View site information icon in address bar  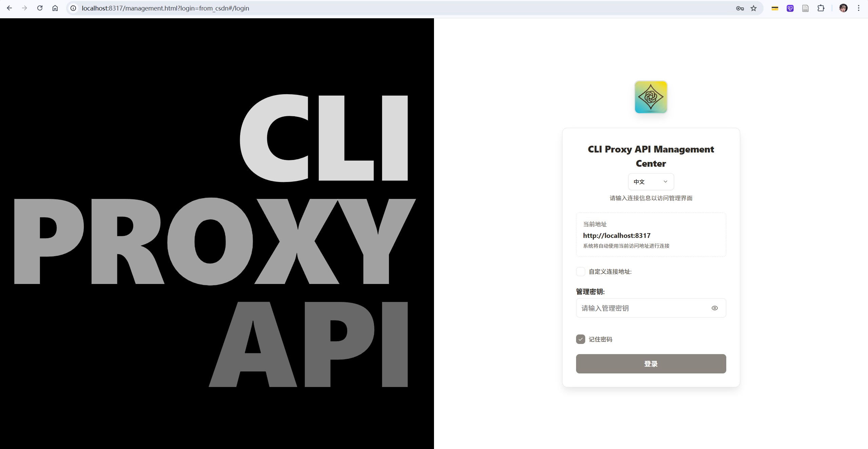point(73,8)
